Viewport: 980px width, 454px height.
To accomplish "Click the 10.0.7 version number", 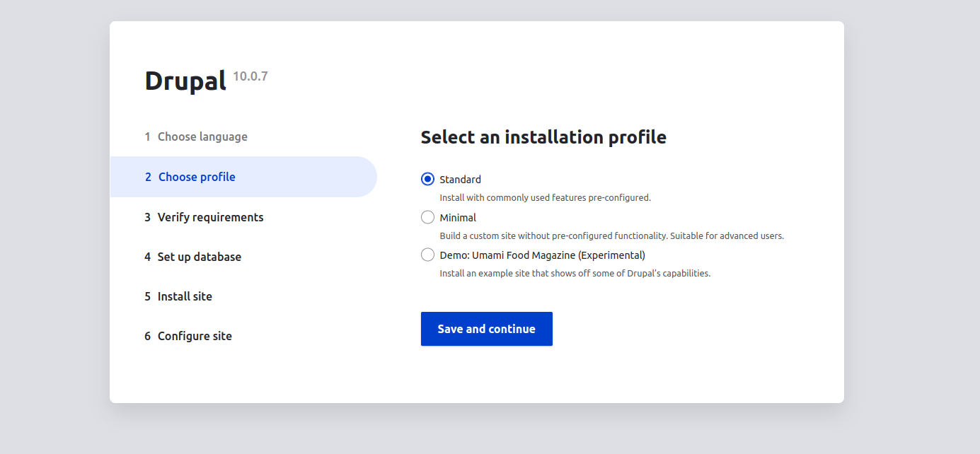I will 250,76.
